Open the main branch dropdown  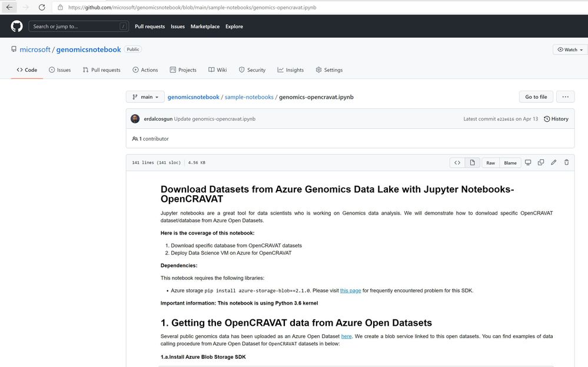click(x=145, y=96)
